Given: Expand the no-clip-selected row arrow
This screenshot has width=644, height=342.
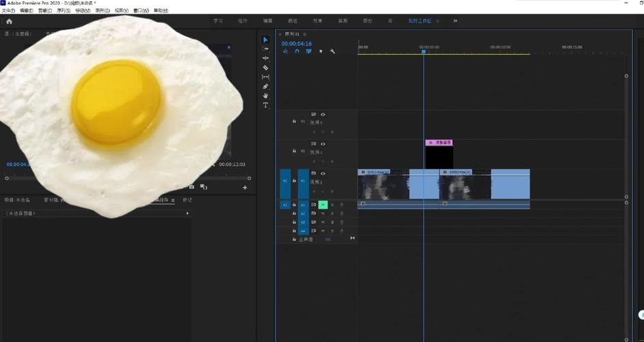Looking at the screenshot, I should coord(187,213).
